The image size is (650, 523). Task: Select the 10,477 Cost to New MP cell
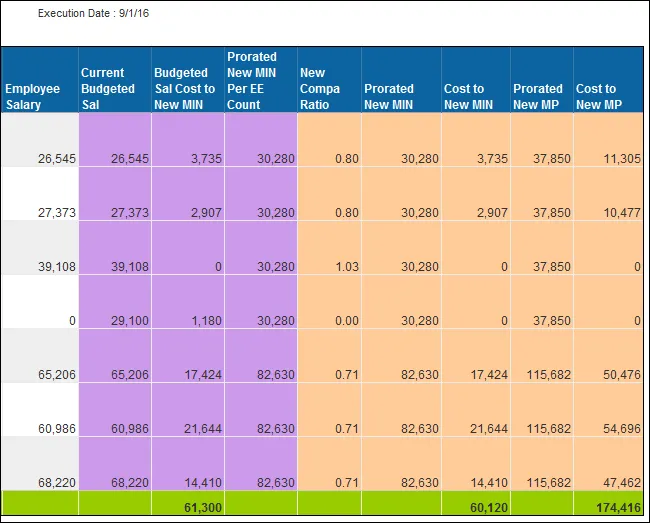click(x=617, y=213)
